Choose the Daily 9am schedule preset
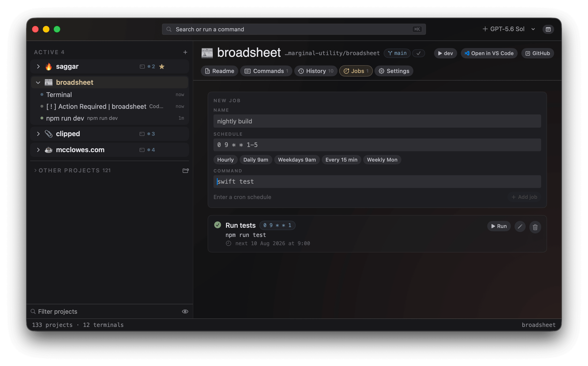Screen dimensions: 588x366 click(256, 160)
